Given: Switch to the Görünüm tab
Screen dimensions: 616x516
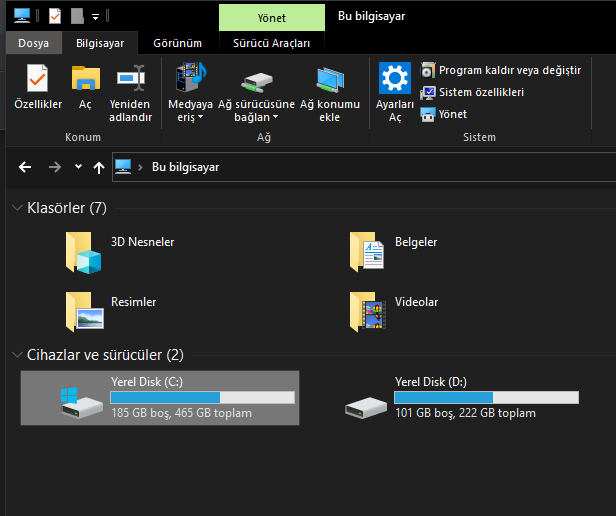Looking at the screenshot, I should point(178,43).
